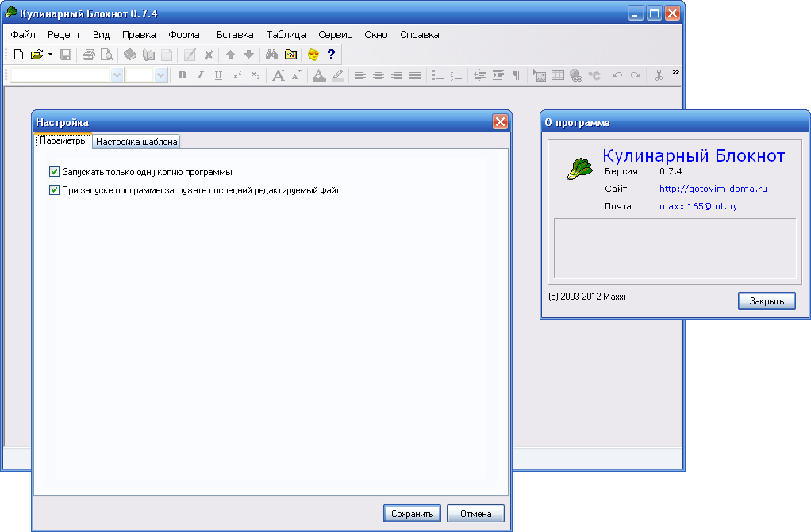Toggle underline formatting
The height and width of the screenshot is (532, 811).
(x=218, y=75)
